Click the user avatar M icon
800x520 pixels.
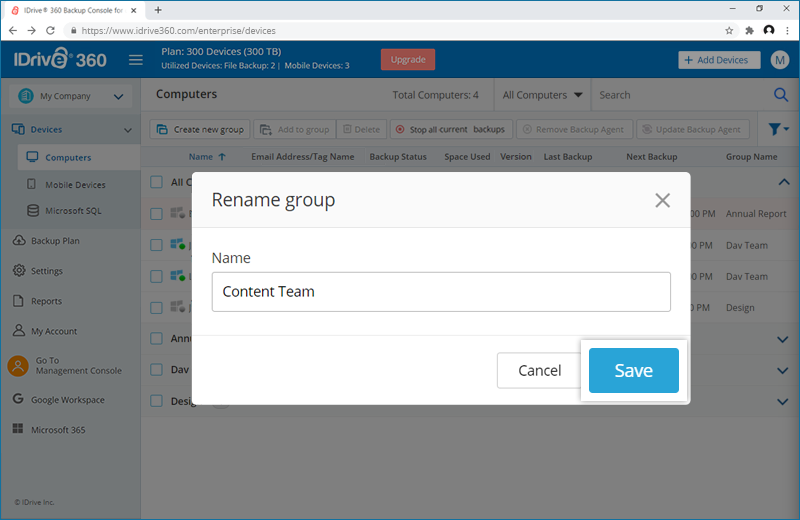779,60
